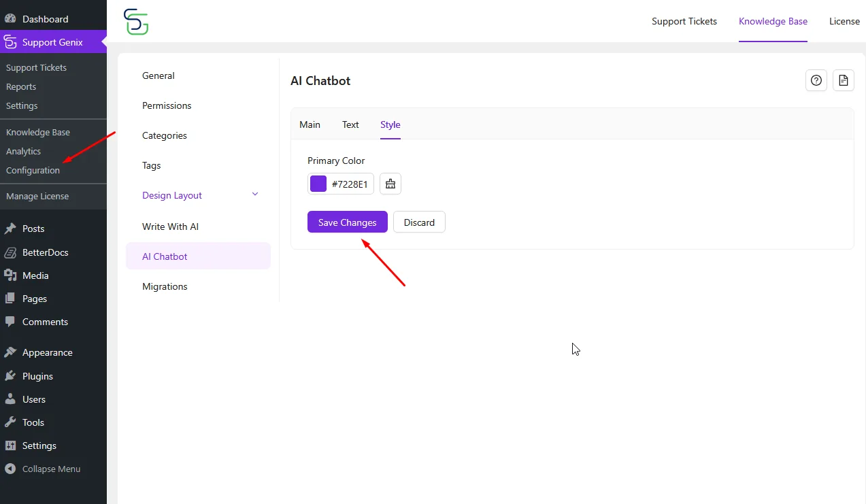Viewport: 866px width, 504px height.
Task: Click the help question mark icon
Action: [816, 80]
